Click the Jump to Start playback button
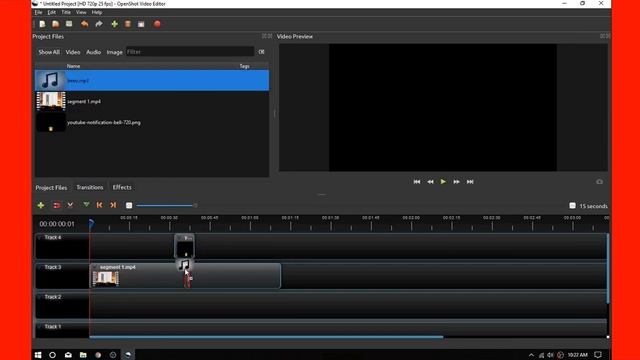Viewport: 640px width, 360px height. [x=417, y=182]
